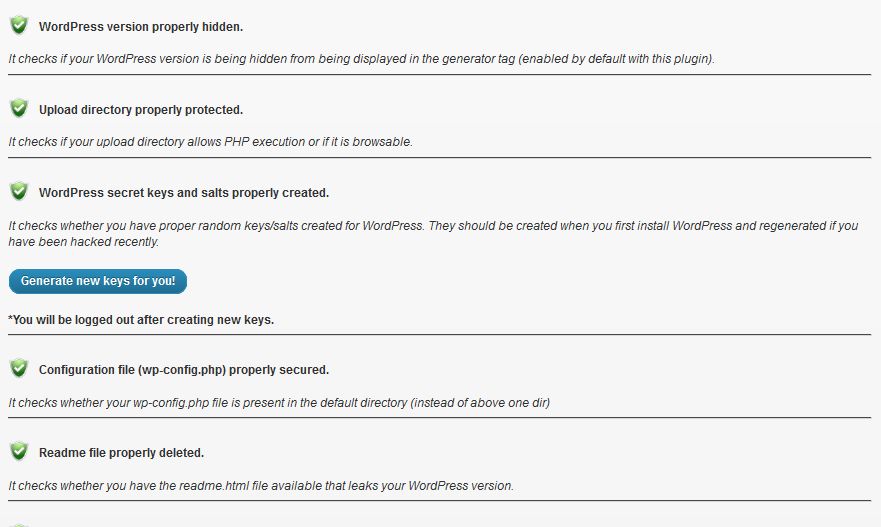881x527 pixels.
Task: Select the 'WordPress version properly hidden.' heading
Action: coord(140,26)
